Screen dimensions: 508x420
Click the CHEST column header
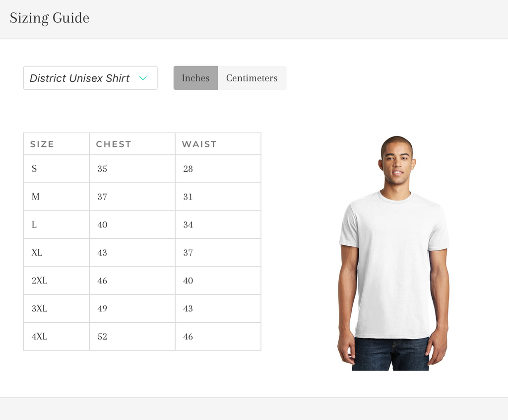click(114, 144)
